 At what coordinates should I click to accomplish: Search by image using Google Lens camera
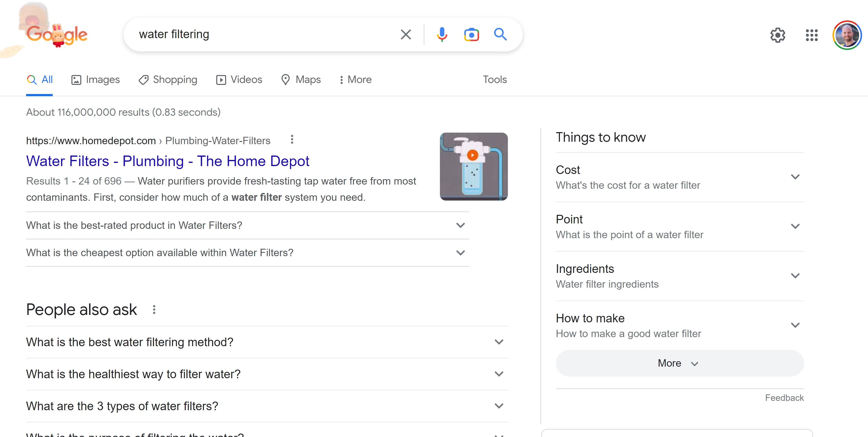pyautogui.click(x=471, y=34)
